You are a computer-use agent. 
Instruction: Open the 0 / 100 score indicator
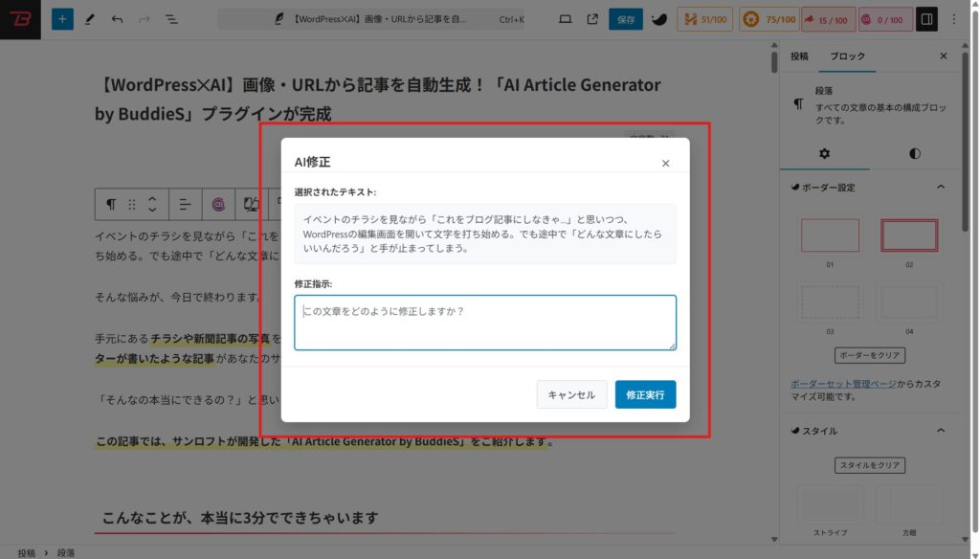[x=884, y=19]
